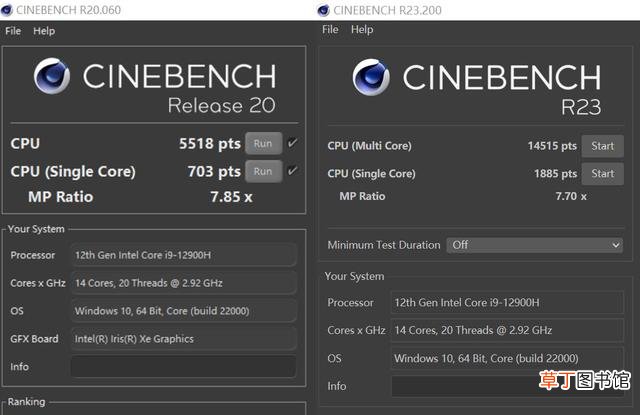This screenshot has height=415, width=640.
Task: Click the 7.85 x MP Ratio value
Action: 231,197
